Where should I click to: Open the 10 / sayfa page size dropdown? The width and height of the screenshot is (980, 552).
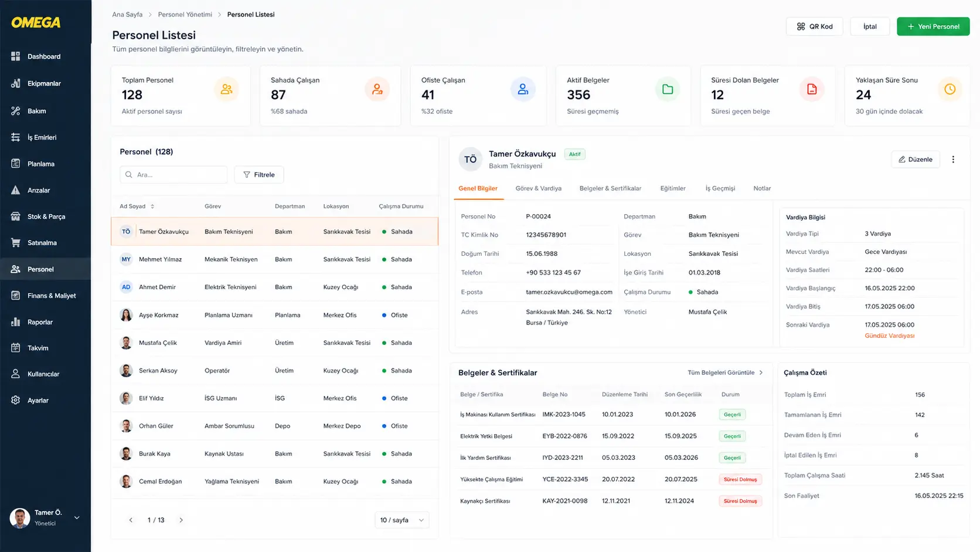click(x=401, y=520)
